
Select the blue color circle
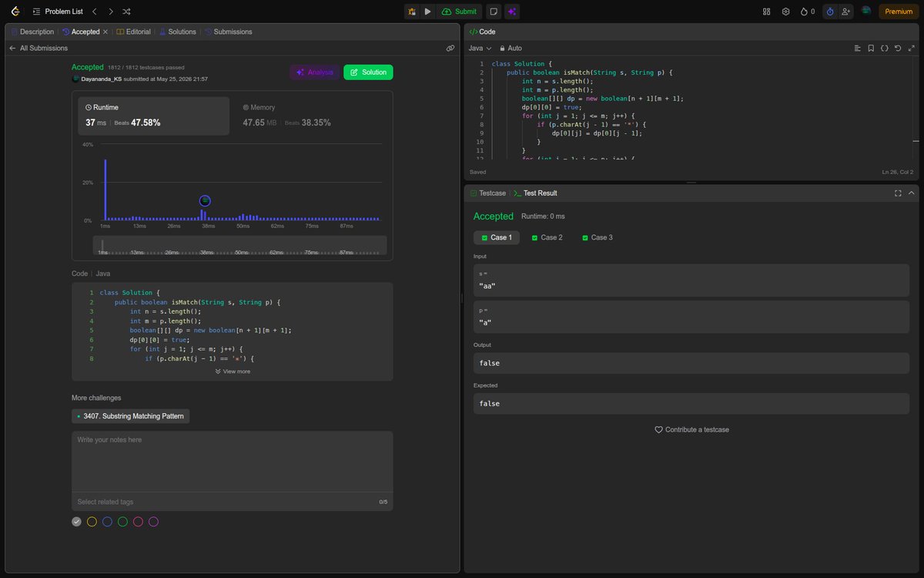pos(107,522)
